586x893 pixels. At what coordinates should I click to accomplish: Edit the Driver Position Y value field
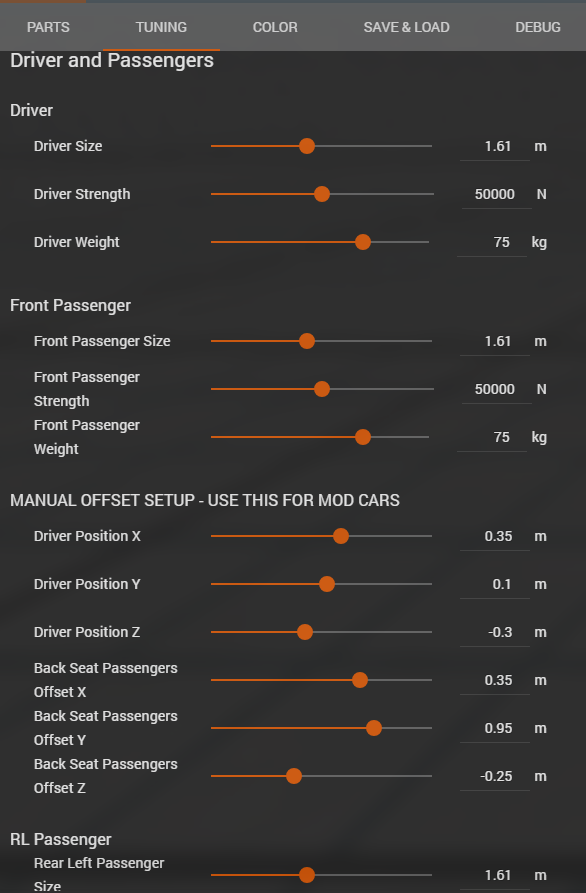495,584
